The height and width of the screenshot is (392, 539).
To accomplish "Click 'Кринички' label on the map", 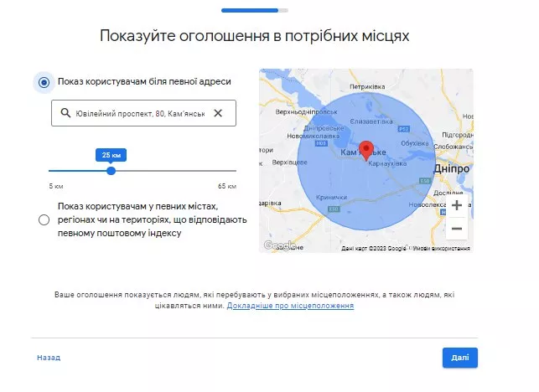I will coord(331,197).
